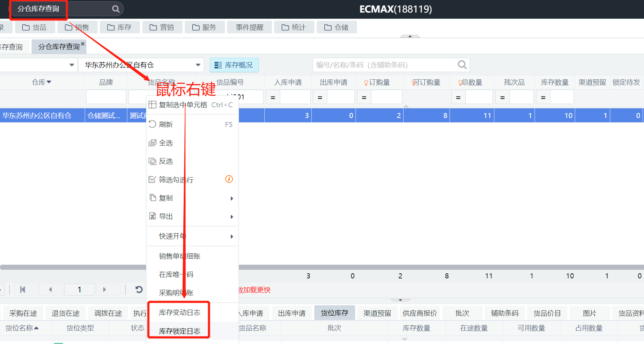The height and width of the screenshot is (344, 644).
Task: Choose 筛选勾选行 in the context menu
Action: (192, 179)
